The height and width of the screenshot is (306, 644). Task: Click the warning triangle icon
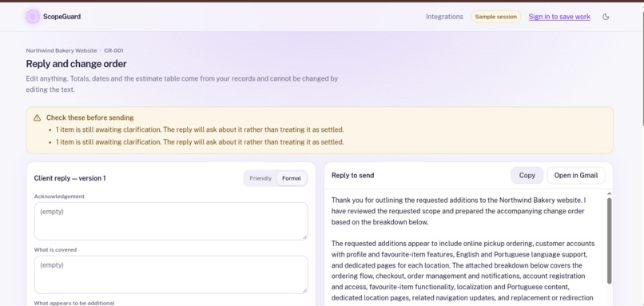(37, 118)
